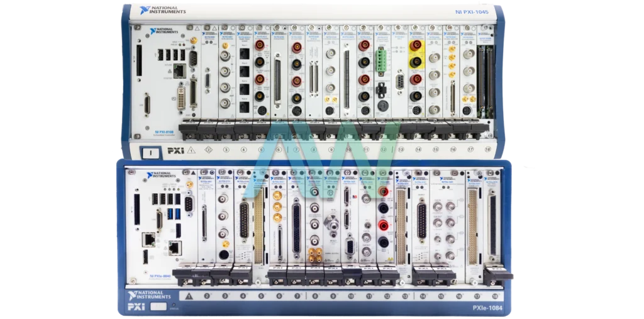Viewport: 644px width, 319px height.
Task: Click slot number 14 on the PXI-1045
Action: point(418,150)
